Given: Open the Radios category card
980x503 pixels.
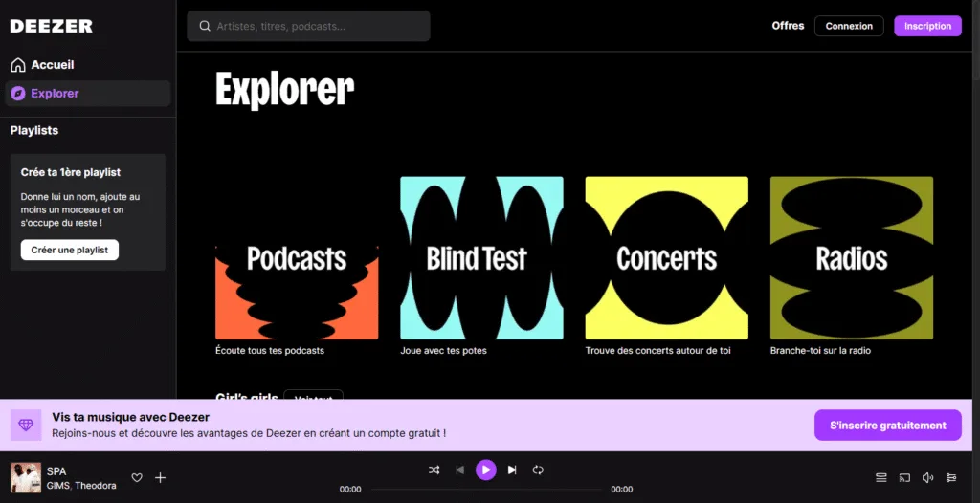Looking at the screenshot, I should pos(851,258).
